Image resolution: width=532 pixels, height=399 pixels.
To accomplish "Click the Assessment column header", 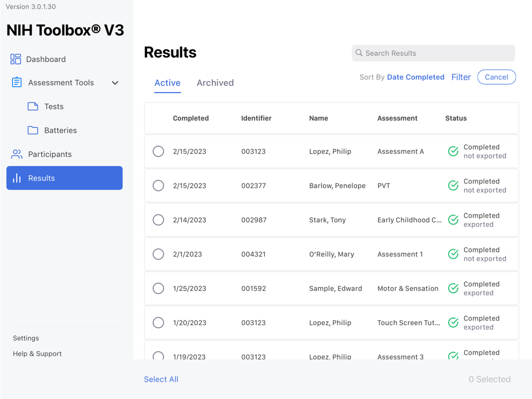I will coord(397,118).
